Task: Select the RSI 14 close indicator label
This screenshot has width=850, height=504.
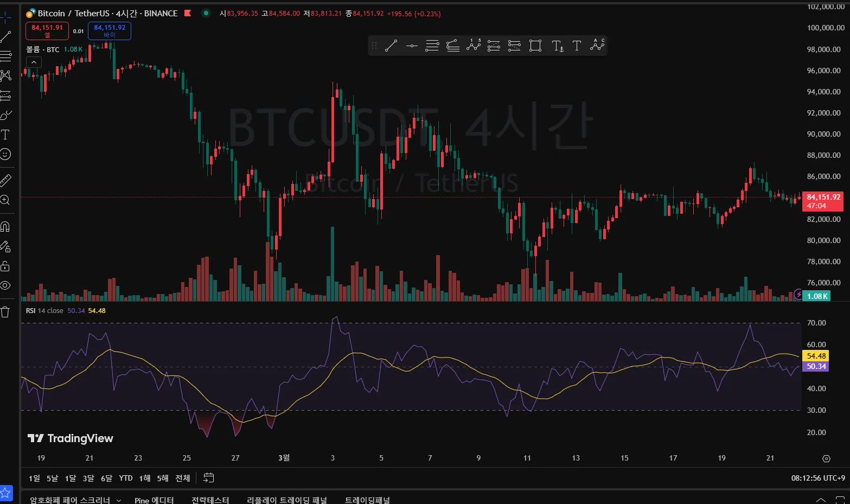Action: pyautogui.click(x=44, y=311)
